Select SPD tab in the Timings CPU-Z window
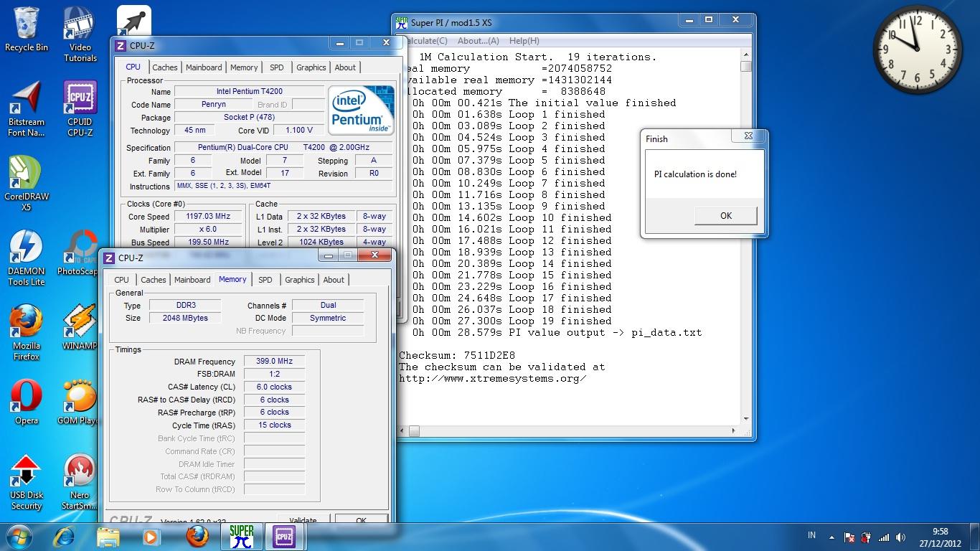This screenshot has height=551, width=980. pyautogui.click(x=265, y=280)
